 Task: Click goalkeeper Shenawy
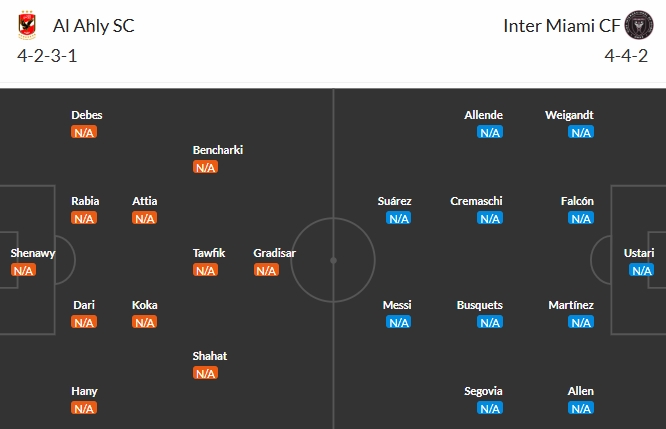click(x=33, y=254)
